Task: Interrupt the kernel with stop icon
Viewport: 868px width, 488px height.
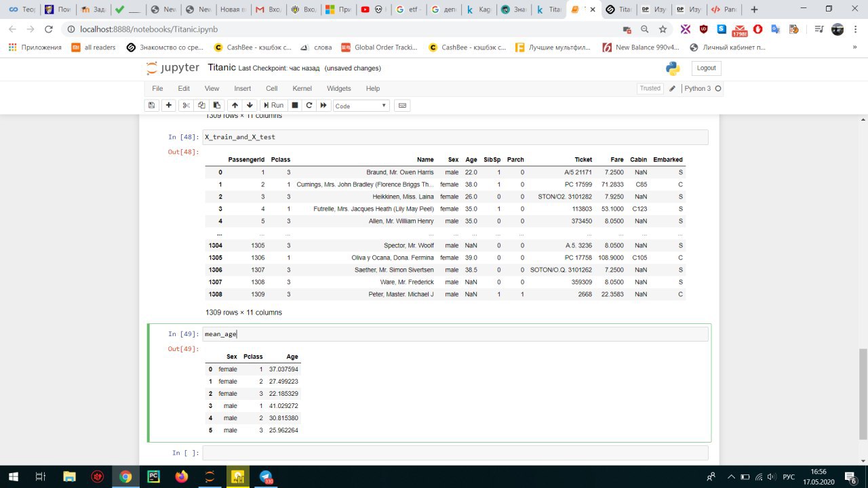Action: [x=295, y=105]
